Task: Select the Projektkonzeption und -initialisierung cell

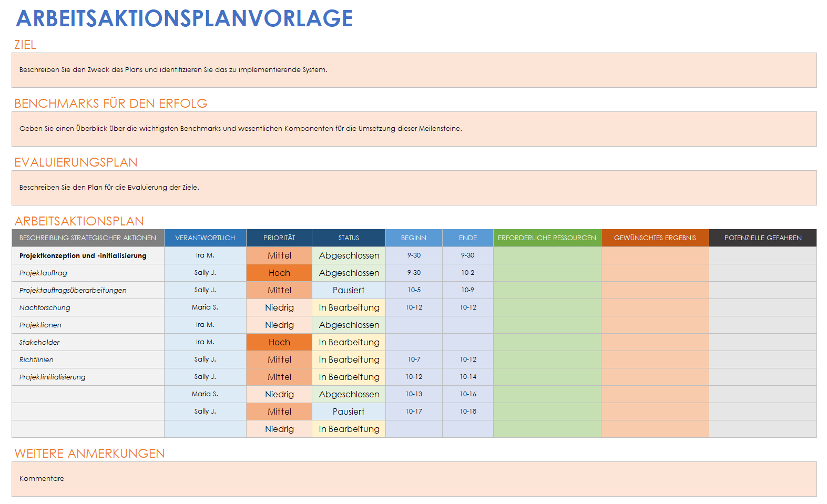Action: click(x=88, y=255)
